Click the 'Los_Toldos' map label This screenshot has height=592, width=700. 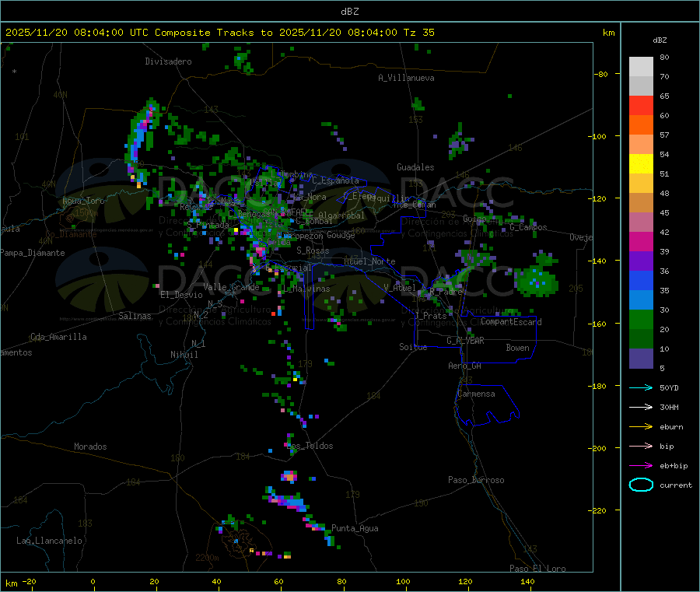coord(310,446)
